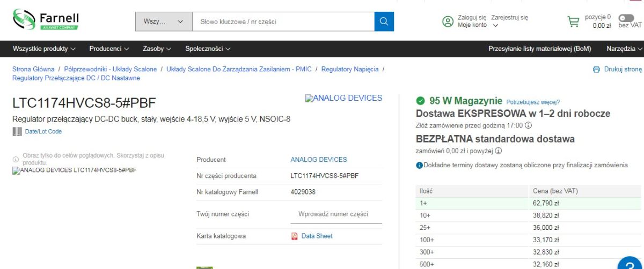Open Półprzewodniki - Układy Scalone breadcrumb
644x269 pixels.
pyautogui.click(x=111, y=69)
